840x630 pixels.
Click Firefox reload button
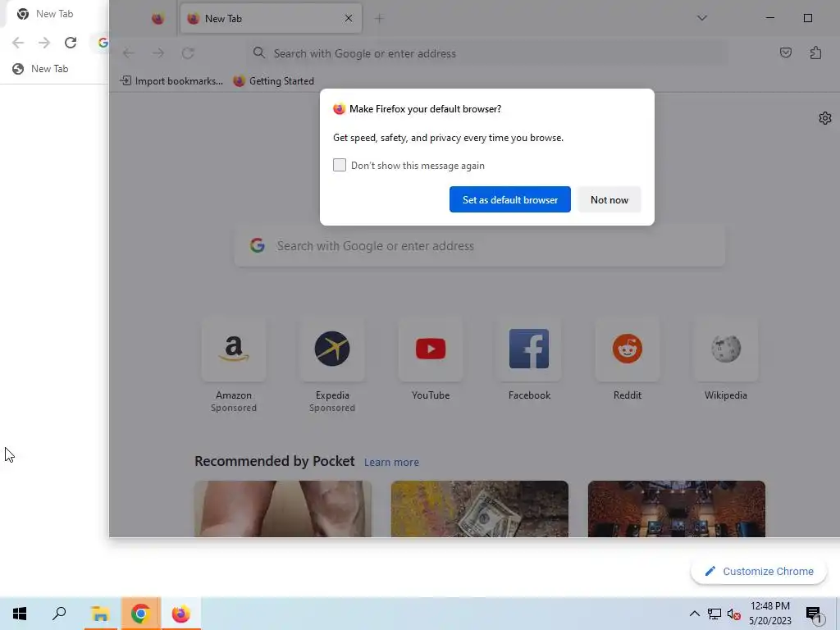188,53
